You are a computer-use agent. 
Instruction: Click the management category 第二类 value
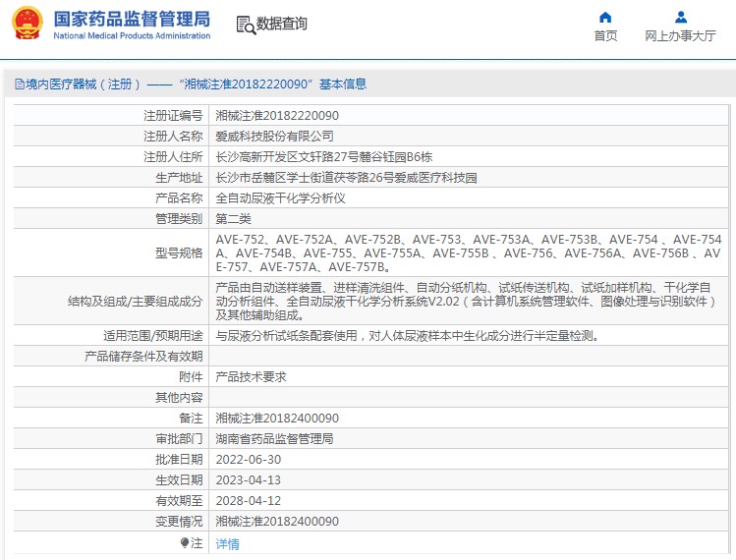click(233, 218)
